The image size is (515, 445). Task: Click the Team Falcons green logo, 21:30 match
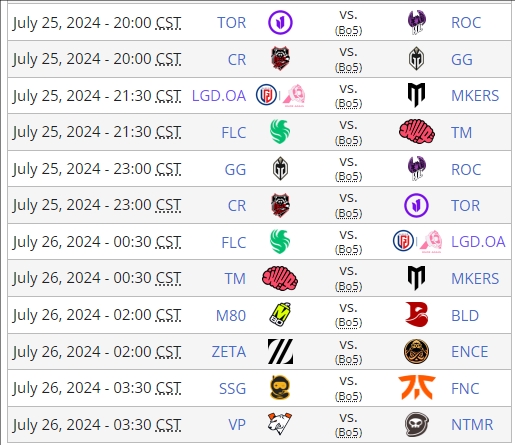(x=280, y=132)
